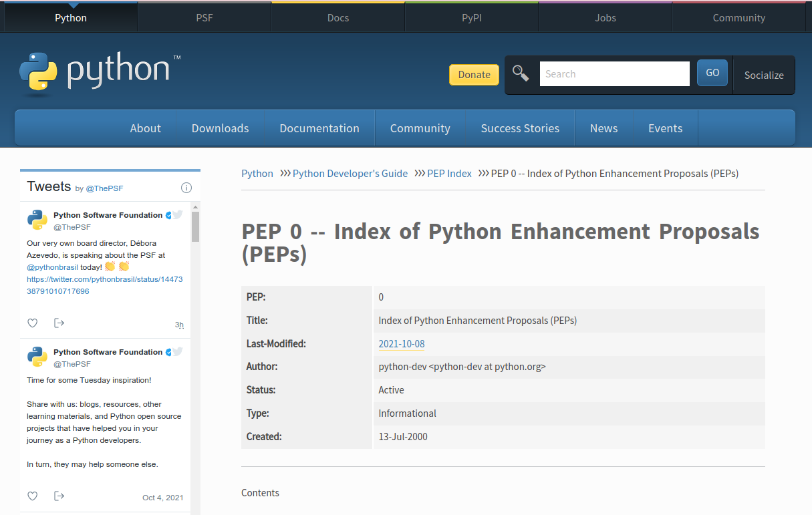This screenshot has width=812, height=515.
Task: Like the Débora Azevedo tweet
Action: coord(32,323)
